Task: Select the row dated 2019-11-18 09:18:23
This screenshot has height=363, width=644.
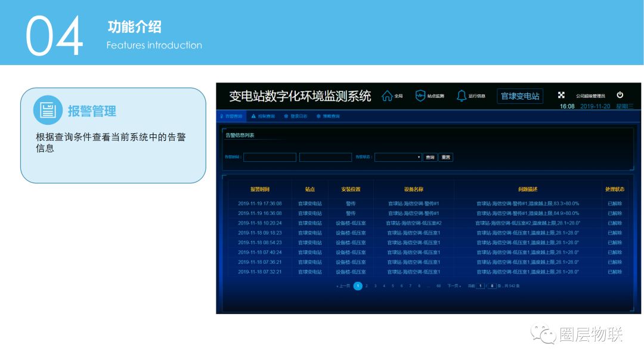Action: (428, 233)
